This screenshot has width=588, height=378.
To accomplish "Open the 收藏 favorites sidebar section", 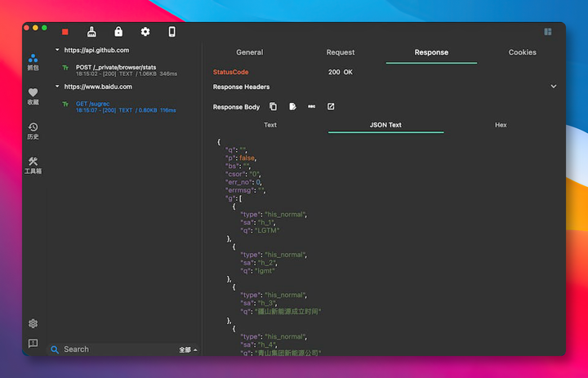I will pyautogui.click(x=33, y=96).
